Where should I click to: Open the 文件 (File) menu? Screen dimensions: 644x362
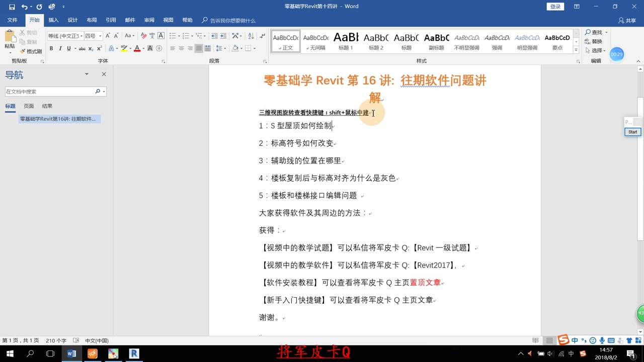[x=12, y=20]
